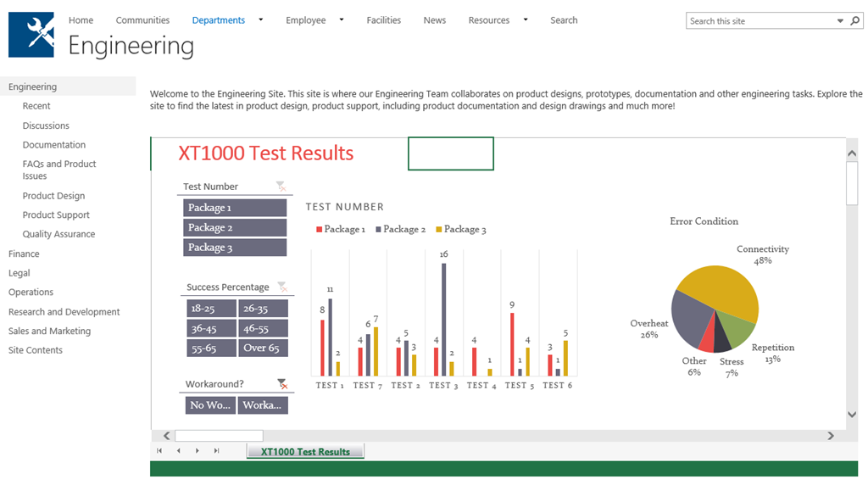Open the Engineering sidebar link
The height and width of the screenshot is (485, 868).
(33, 86)
